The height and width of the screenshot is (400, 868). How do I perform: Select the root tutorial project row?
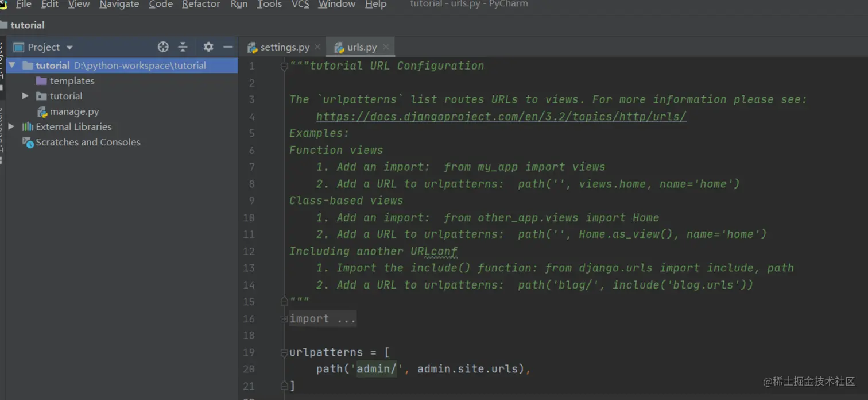(122, 66)
